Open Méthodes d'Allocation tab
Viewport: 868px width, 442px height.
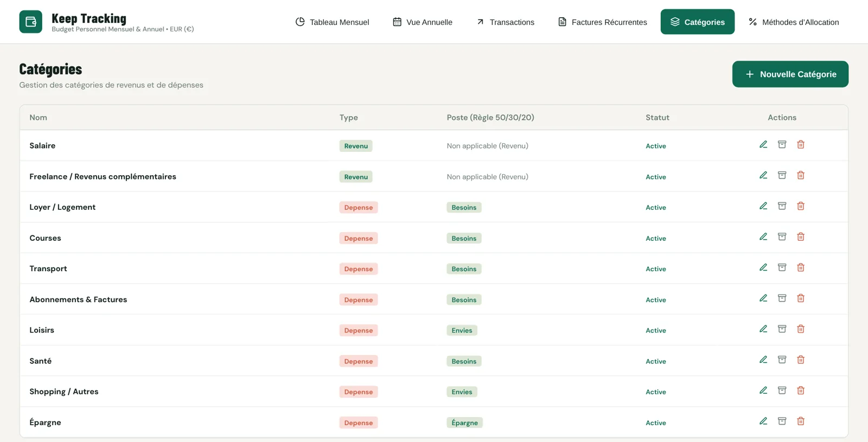pyautogui.click(x=794, y=22)
